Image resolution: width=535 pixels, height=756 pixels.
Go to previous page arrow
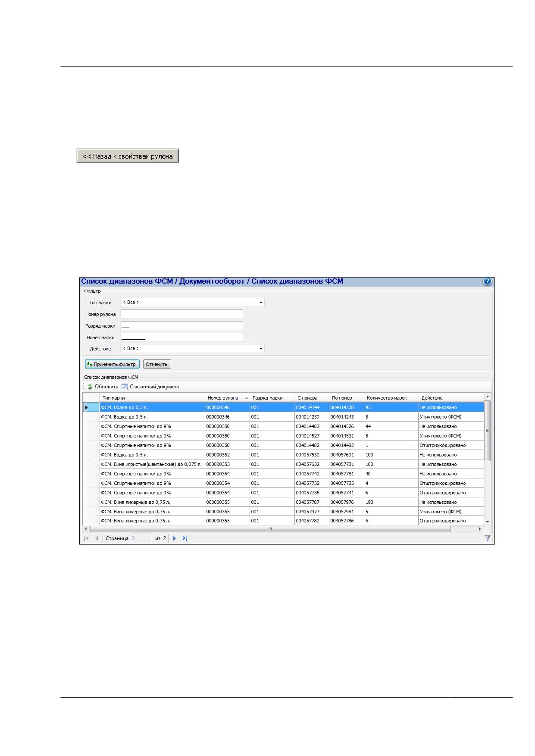pos(96,538)
